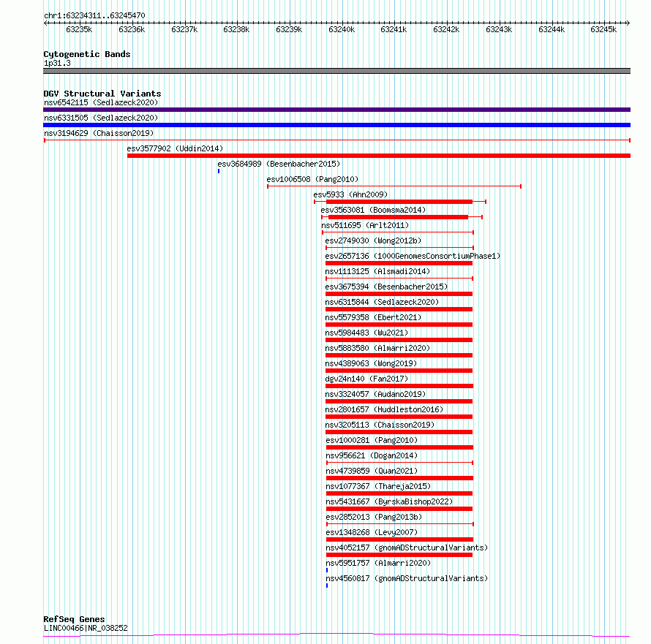Click the Cytogenetic Bands track title
The height and width of the screenshot is (644, 651).
[x=87, y=54]
